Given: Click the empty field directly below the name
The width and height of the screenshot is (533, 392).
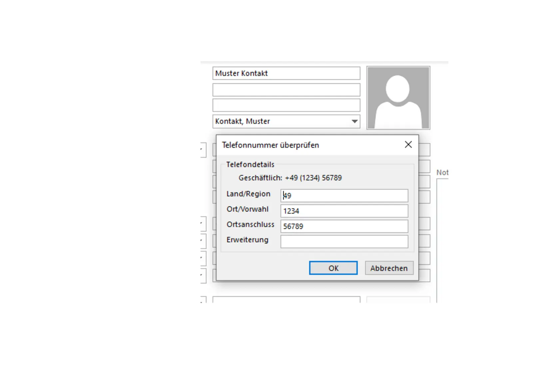Looking at the screenshot, I should pyautogui.click(x=286, y=90).
